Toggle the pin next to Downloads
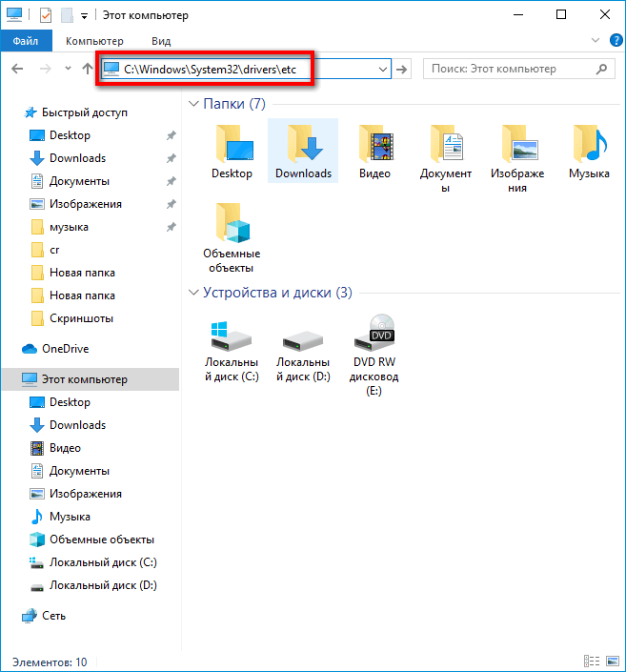 [171, 158]
